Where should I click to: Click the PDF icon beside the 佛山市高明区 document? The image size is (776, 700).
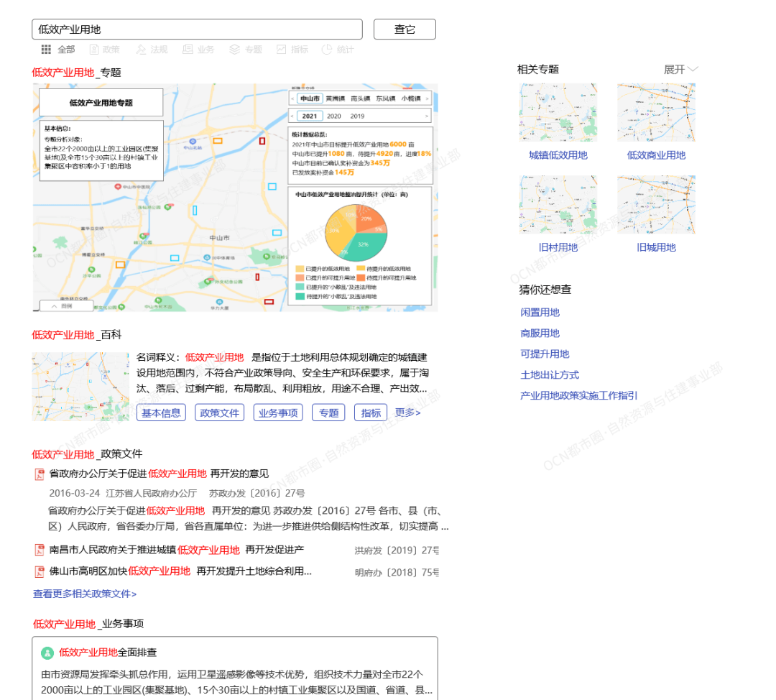click(39, 571)
